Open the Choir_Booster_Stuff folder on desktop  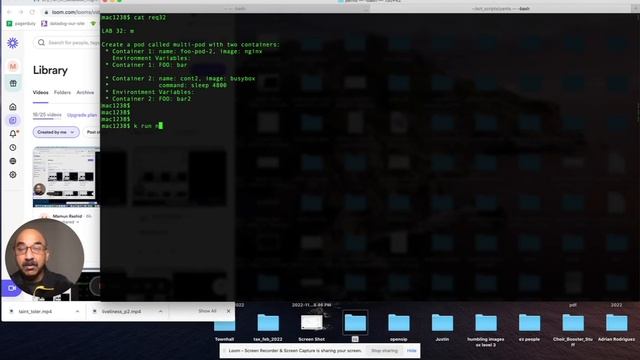point(573,330)
